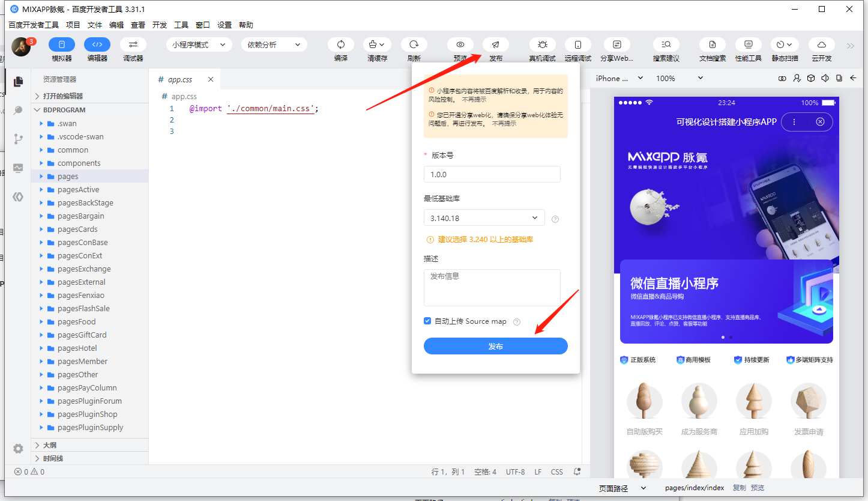Click the 远程调试 phone icon

pyautogui.click(x=578, y=44)
